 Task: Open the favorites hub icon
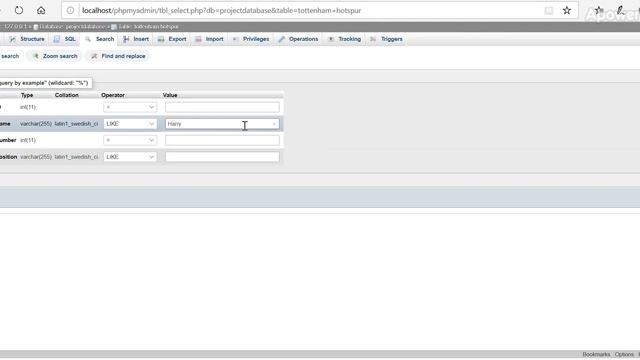coord(599,11)
